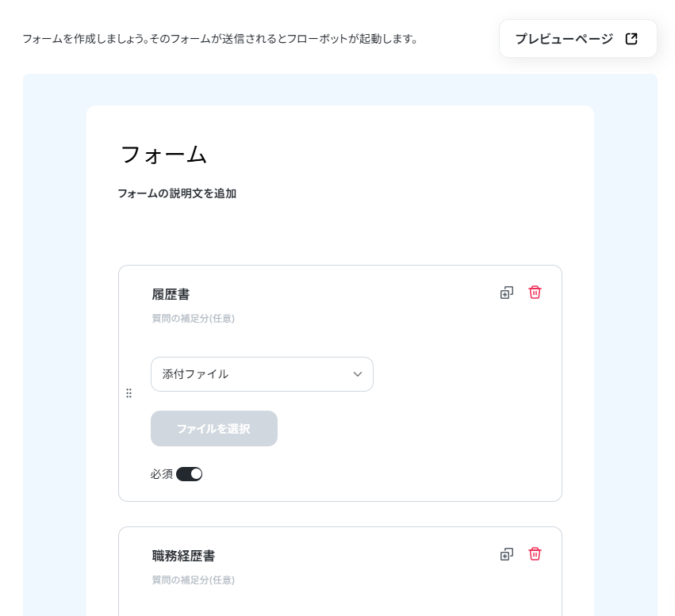Click the 必須 label text
The image size is (675, 616).
162,474
